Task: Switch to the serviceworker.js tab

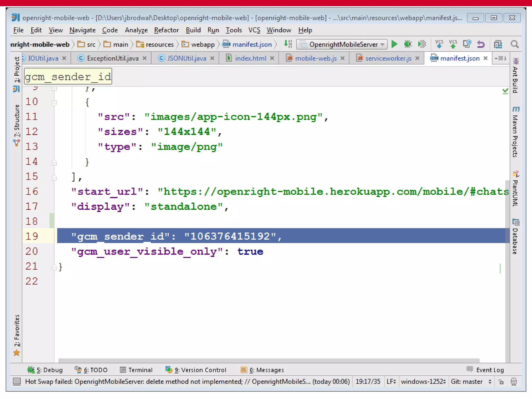Action: (388, 58)
